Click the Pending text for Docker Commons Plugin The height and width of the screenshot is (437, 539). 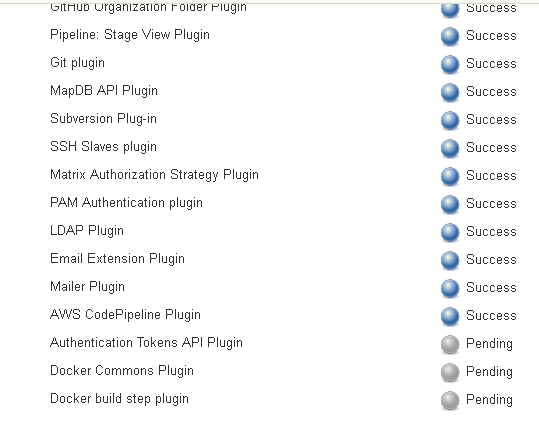(489, 372)
